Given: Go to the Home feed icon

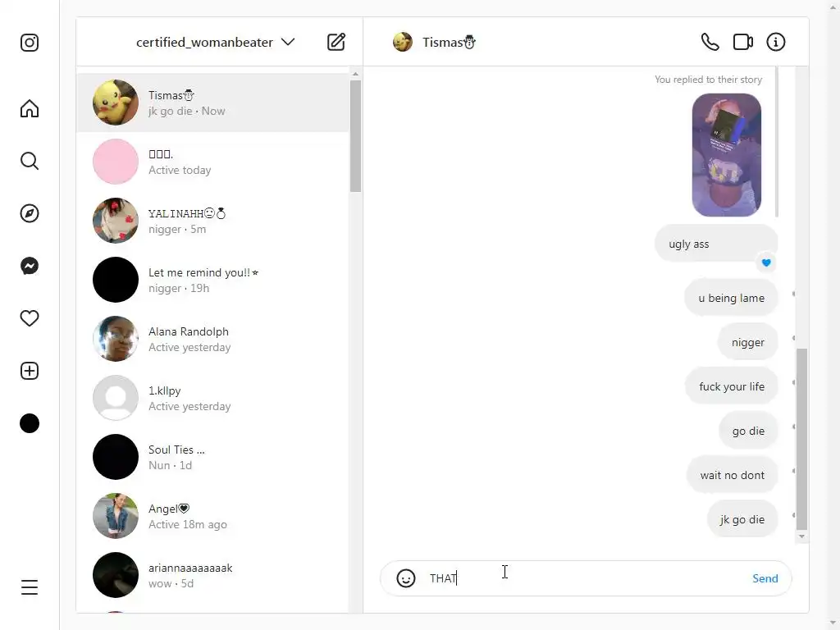Looking at the screenshot, I should point(30,108).
